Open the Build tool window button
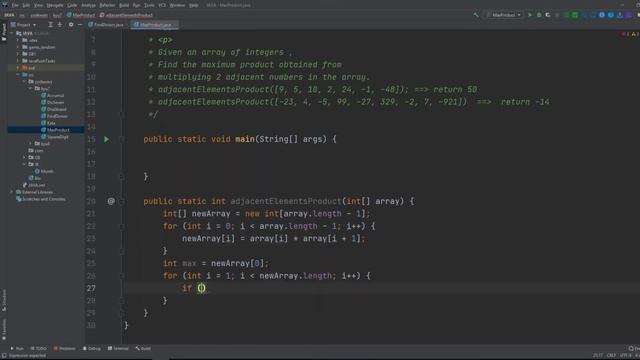 coord(143,349)
